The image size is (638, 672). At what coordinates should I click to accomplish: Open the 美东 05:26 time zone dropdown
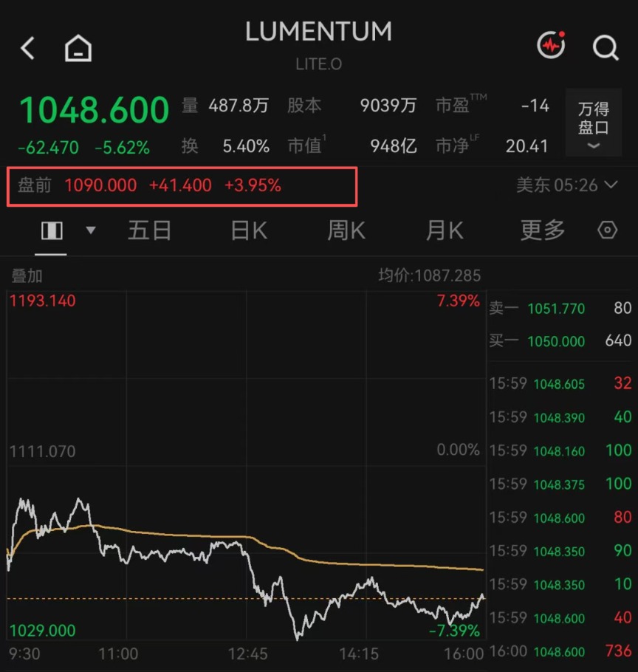point(567,185)
